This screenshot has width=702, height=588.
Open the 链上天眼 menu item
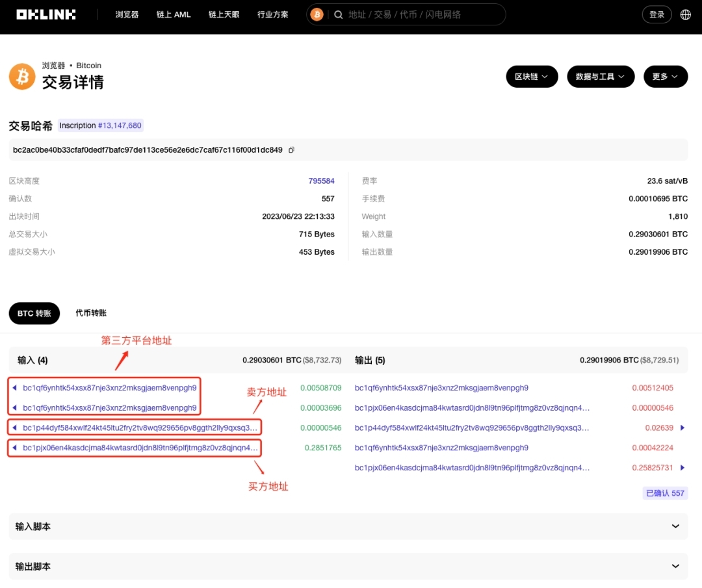click(224, 14)
